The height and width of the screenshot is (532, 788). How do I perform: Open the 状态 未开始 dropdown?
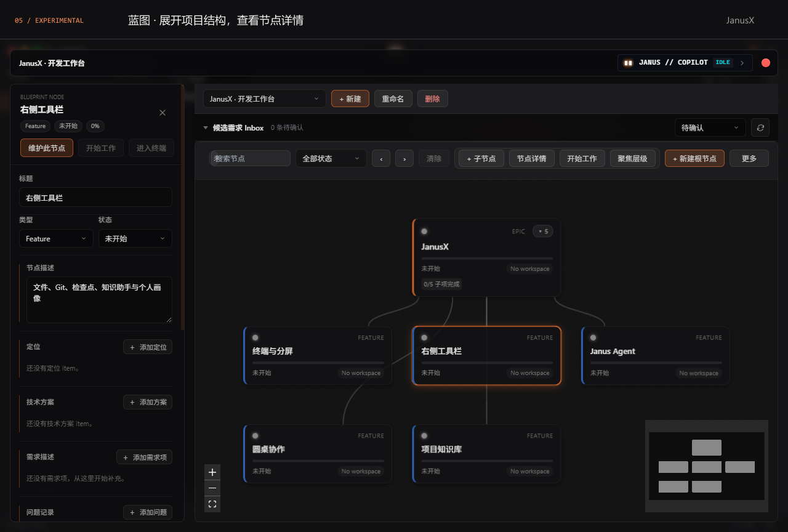(135, 238)
